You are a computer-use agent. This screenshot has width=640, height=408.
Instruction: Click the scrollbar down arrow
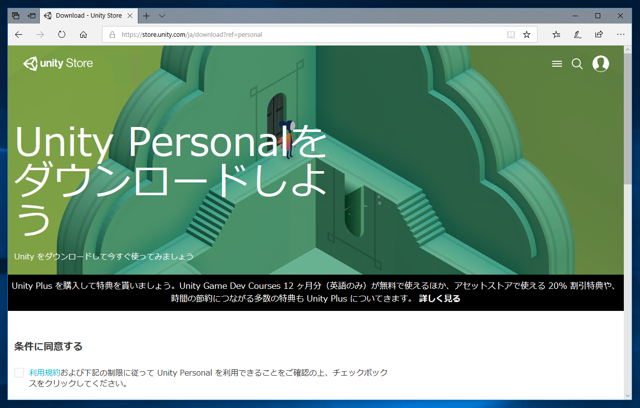click(x=628, y=395)
